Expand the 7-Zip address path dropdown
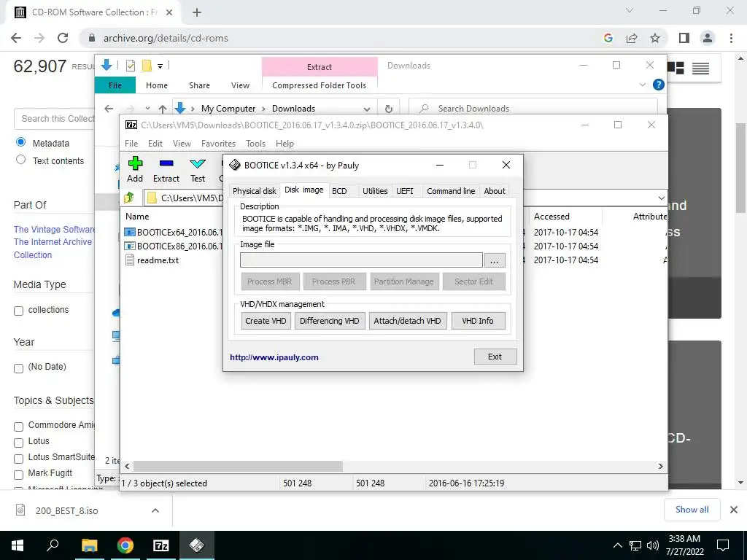The image size is (747, 560). [661, 198]
